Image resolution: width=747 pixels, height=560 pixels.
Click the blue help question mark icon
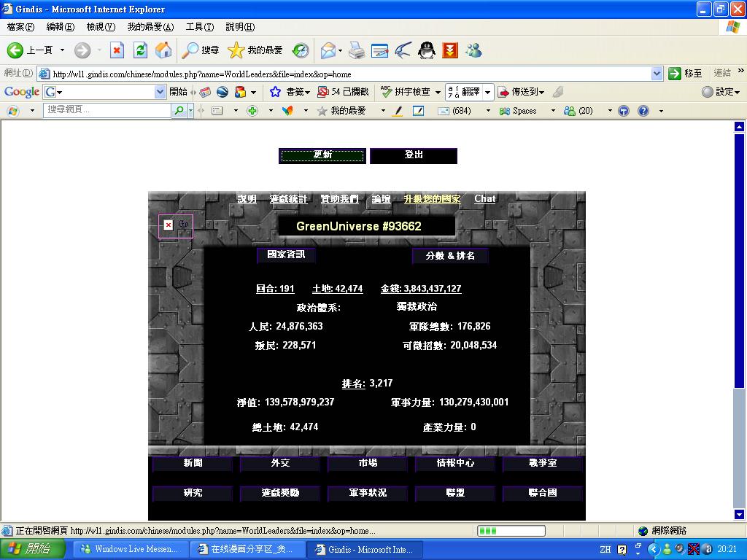click(643, 111)
